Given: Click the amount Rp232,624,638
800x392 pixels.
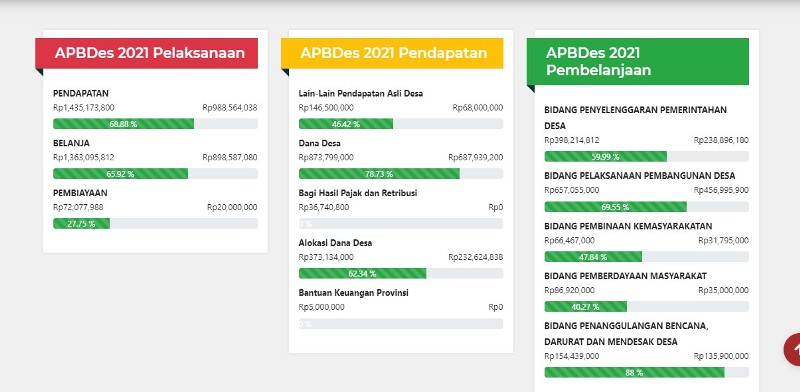Looking at the screenshot, I should click(x=476, y=257).
